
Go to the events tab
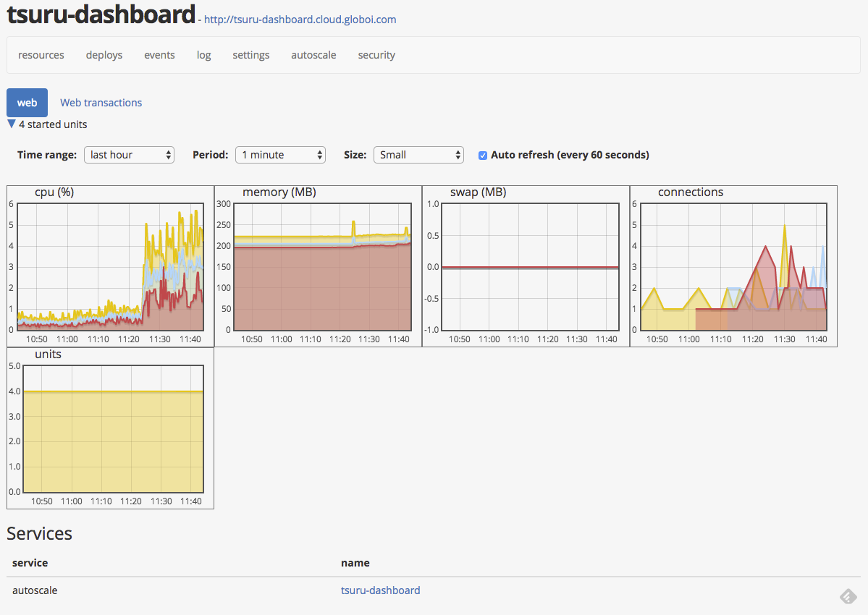(x=159, y=55)
